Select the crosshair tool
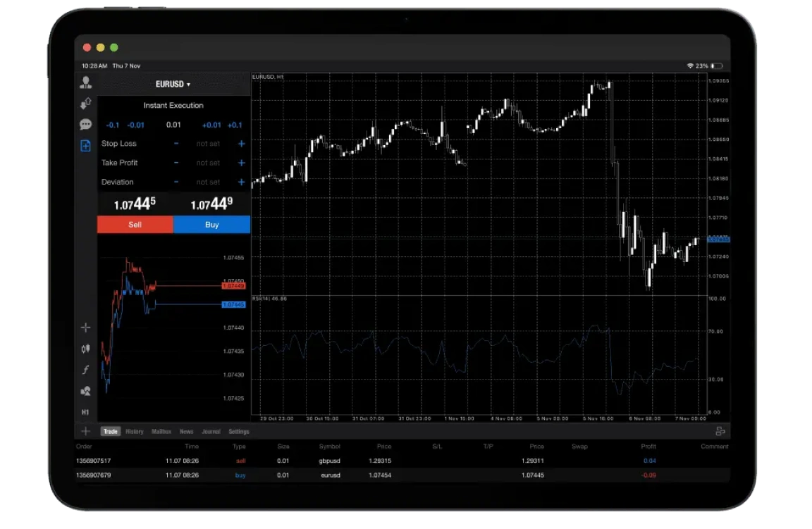The height and width of the screenshot is (529, 812). coord(85,327)
